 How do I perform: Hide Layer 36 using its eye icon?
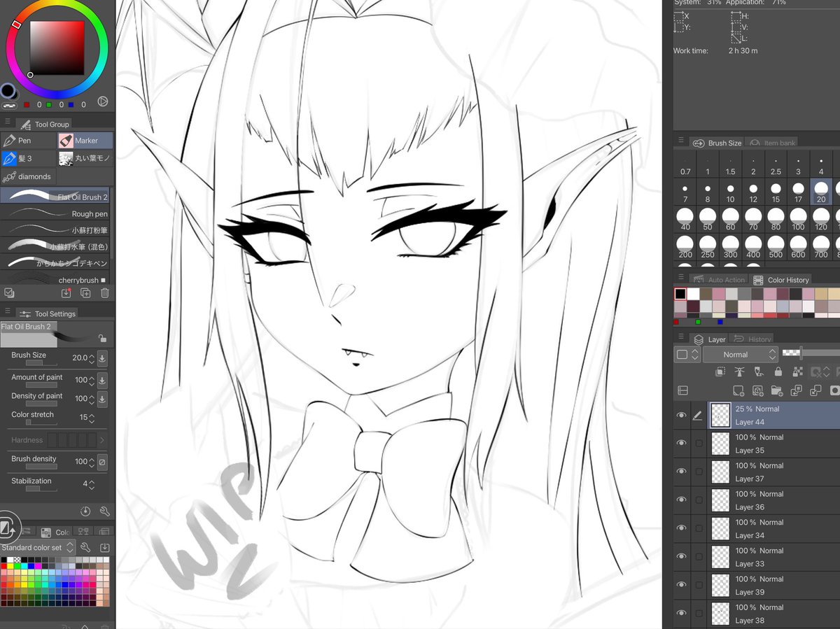[x=681, y=500]
